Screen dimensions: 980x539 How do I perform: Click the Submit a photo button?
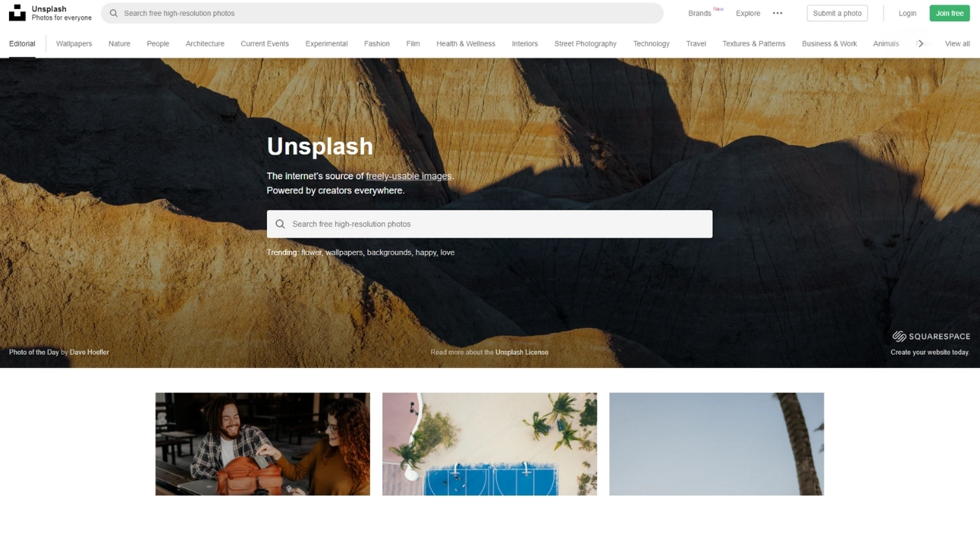[837, 13]
